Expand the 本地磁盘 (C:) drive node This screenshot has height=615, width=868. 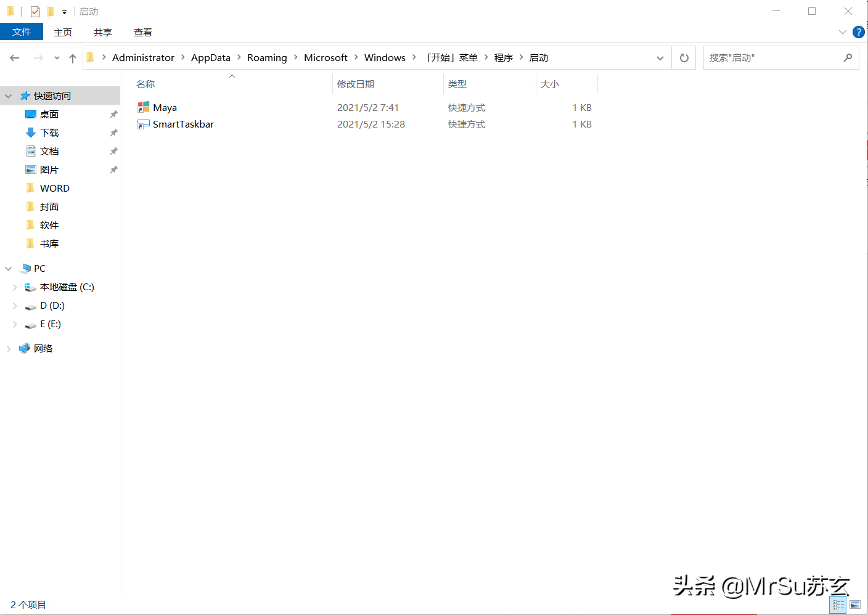coord(15,287)
